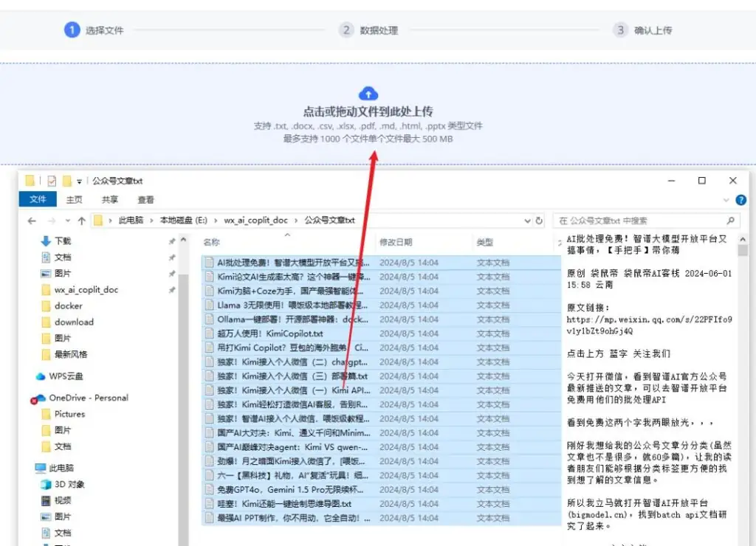The image size is (756, 546).
Task: Click 公众号文章txt in the breadcrumb
Action: click(x=330, y=220)
